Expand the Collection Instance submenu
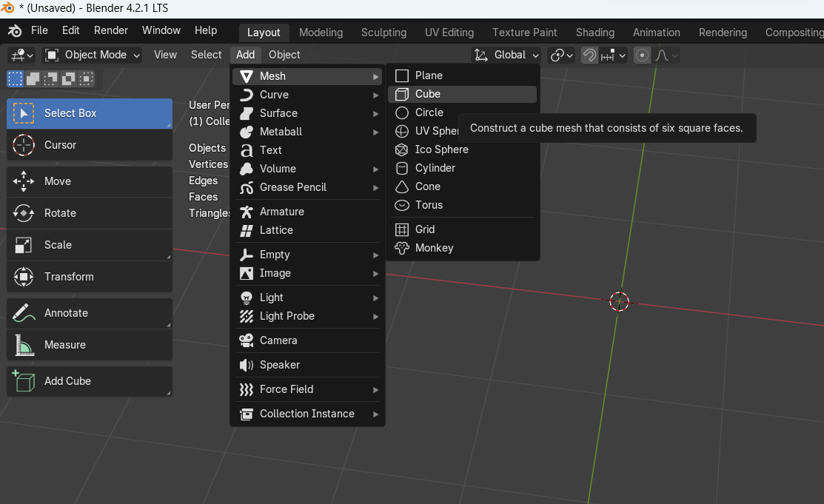Viewport: 824px width, 504px height. 307,414
